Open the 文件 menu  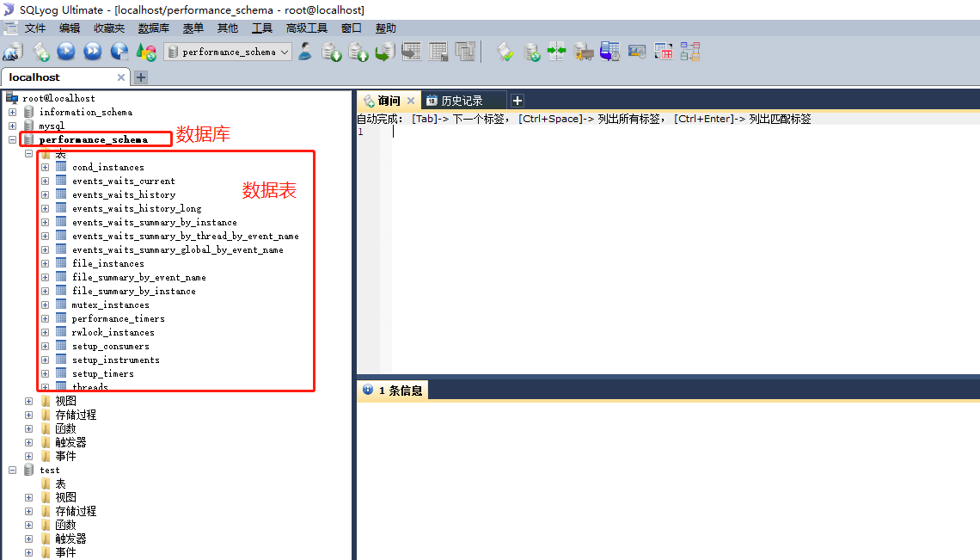coord(35,28)
